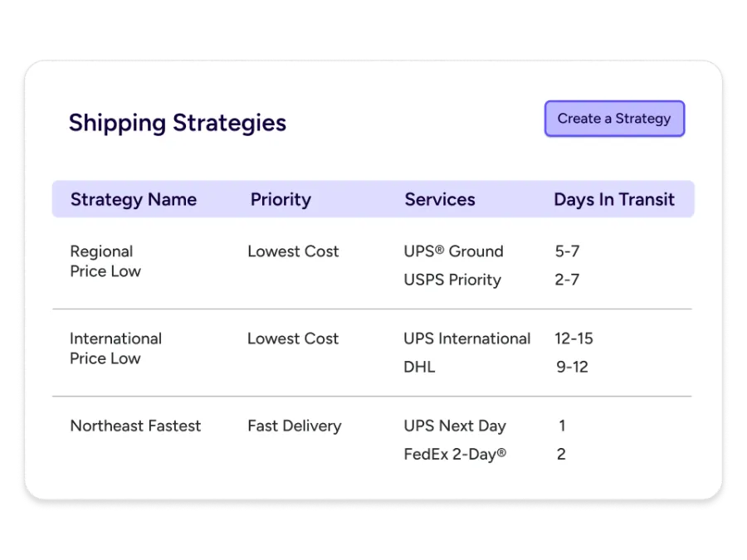This screenshot has height=560, width=747.
Task: Open the Northeast Fastest strategy
Action: (135, 426)
